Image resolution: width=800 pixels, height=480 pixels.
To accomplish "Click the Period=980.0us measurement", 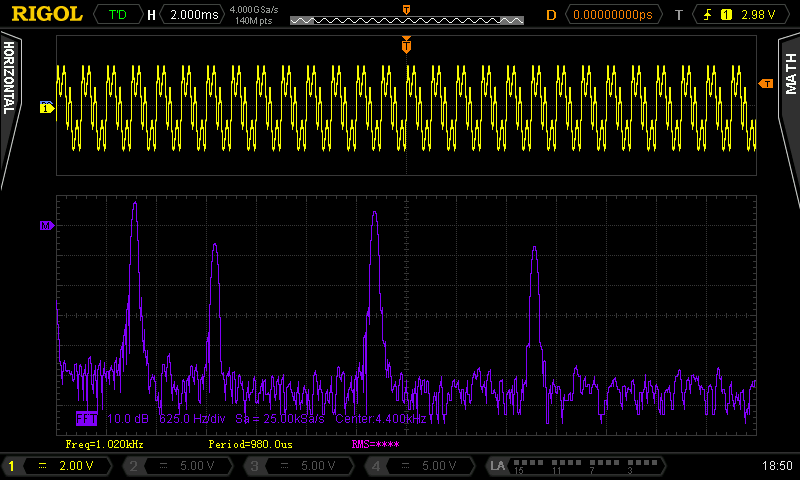I will pyautogui.click(x=251, y=444).
